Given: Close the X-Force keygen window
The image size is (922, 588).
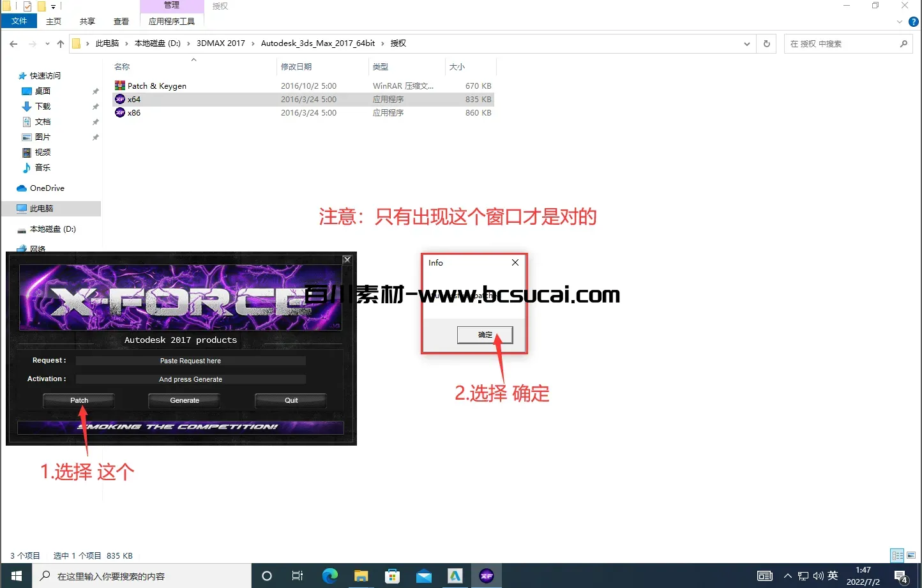Looking at the screenshot, I should tap(347, 260).
